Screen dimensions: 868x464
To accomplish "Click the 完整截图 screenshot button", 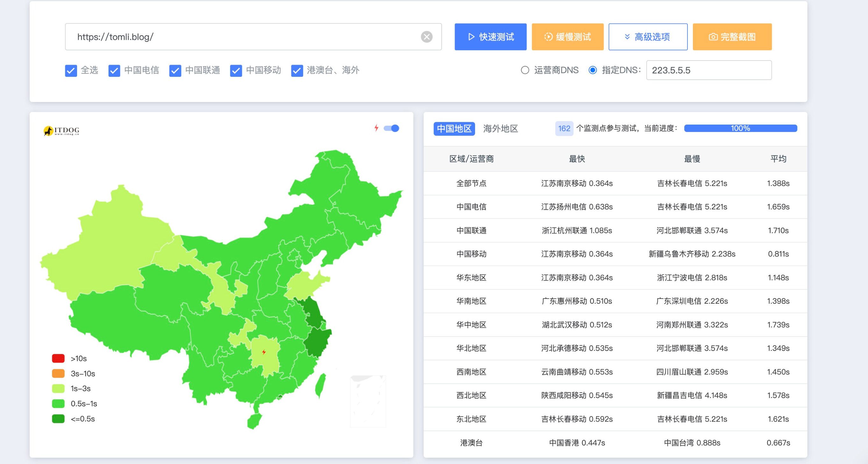I will click(732, 37).
